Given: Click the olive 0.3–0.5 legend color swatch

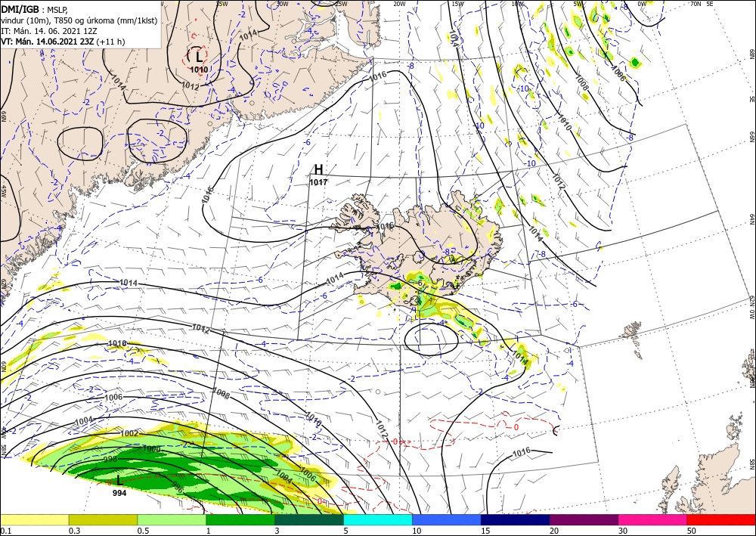Looking at the screenshot, I should (103, 519).
